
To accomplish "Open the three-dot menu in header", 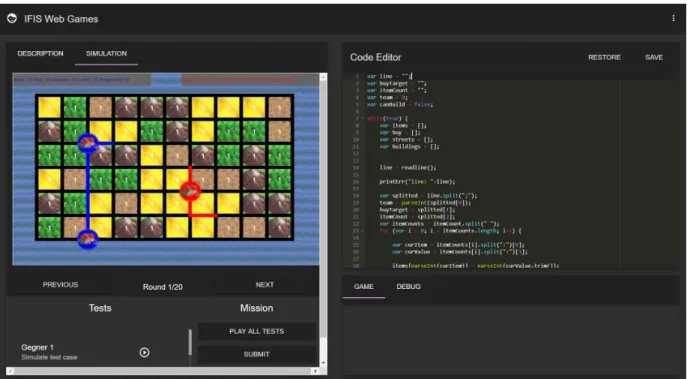I will tap(673, 18).
